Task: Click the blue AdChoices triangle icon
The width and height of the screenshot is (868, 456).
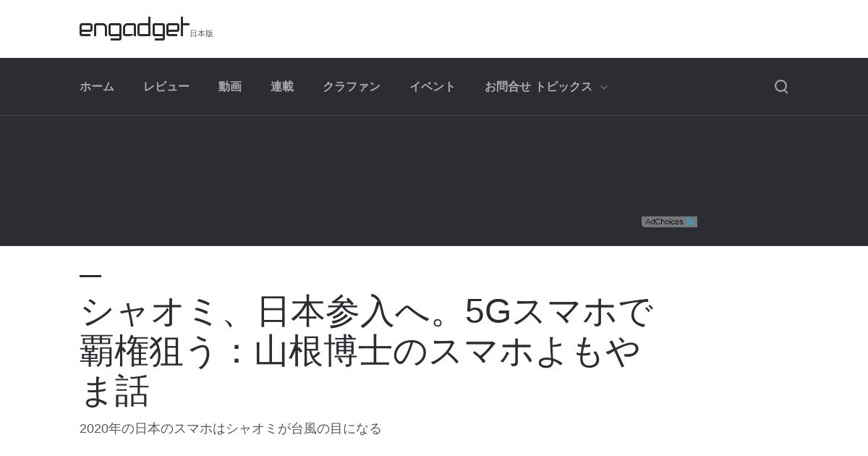Action: 691,222
